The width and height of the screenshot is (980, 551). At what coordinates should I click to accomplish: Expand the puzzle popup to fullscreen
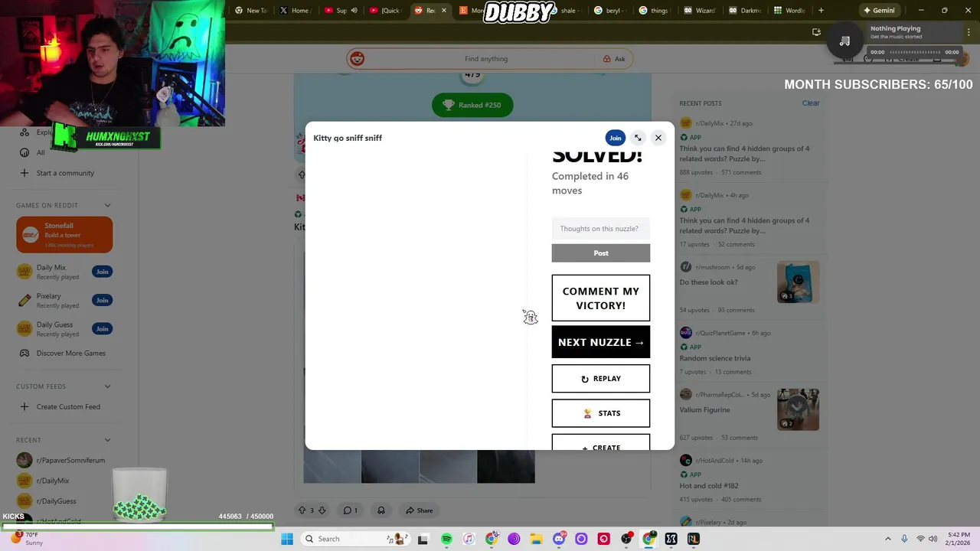pos(638,138)
